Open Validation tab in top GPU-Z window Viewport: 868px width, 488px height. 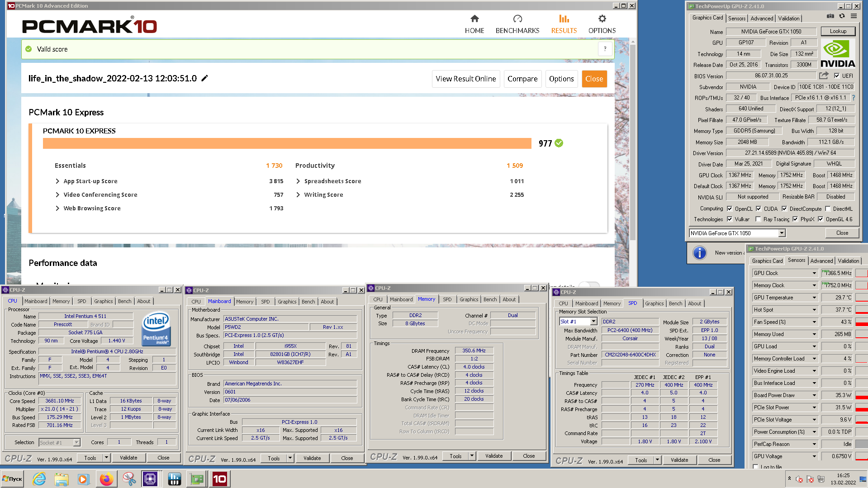[788, 19]
